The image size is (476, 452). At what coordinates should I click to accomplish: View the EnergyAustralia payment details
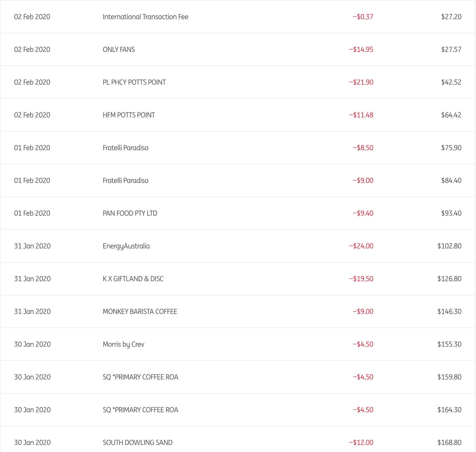tap(126, 246)
